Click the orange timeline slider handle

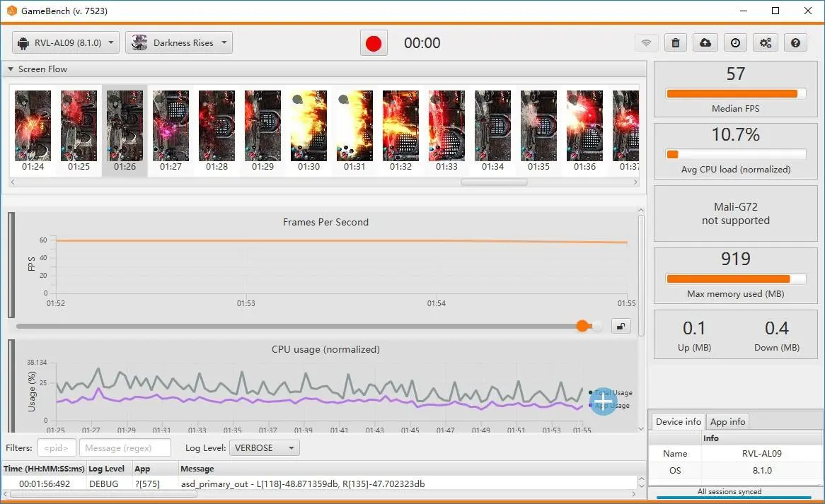tap(582, 326)
